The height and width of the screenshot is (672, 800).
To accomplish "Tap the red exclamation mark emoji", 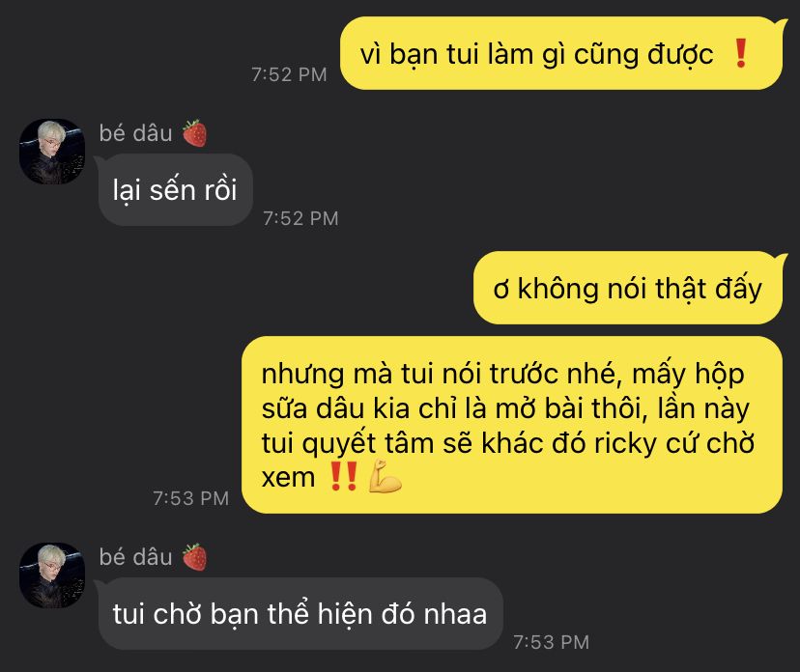I will (x=740, y=53).
